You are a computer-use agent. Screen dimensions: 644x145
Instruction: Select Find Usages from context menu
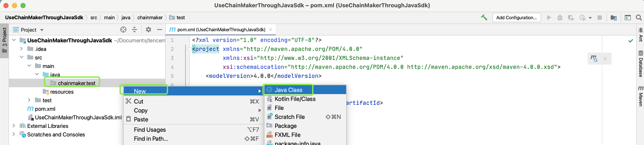(150, 130)
